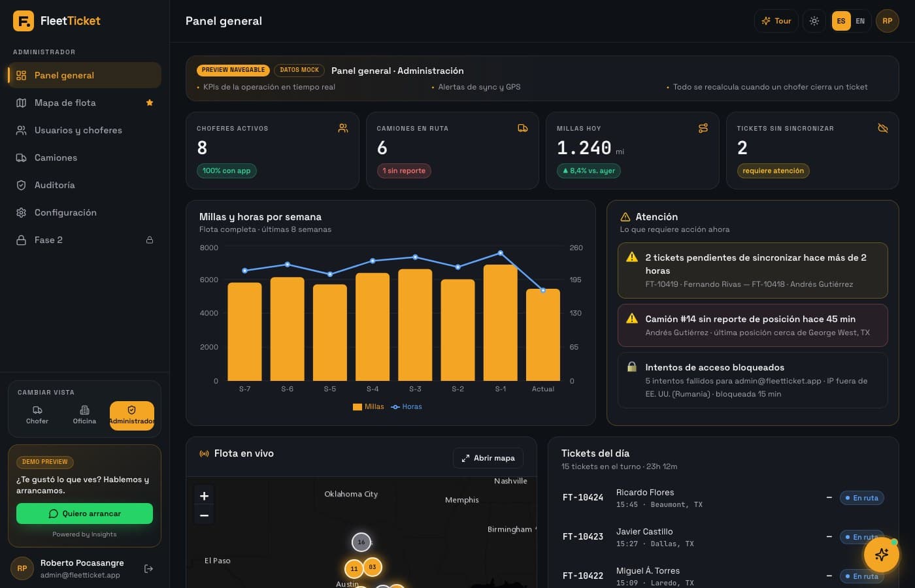This screenshot has width=915, height=588.
Task: Open the RP profile avatar in header
Action: click(x=888, y=21)
